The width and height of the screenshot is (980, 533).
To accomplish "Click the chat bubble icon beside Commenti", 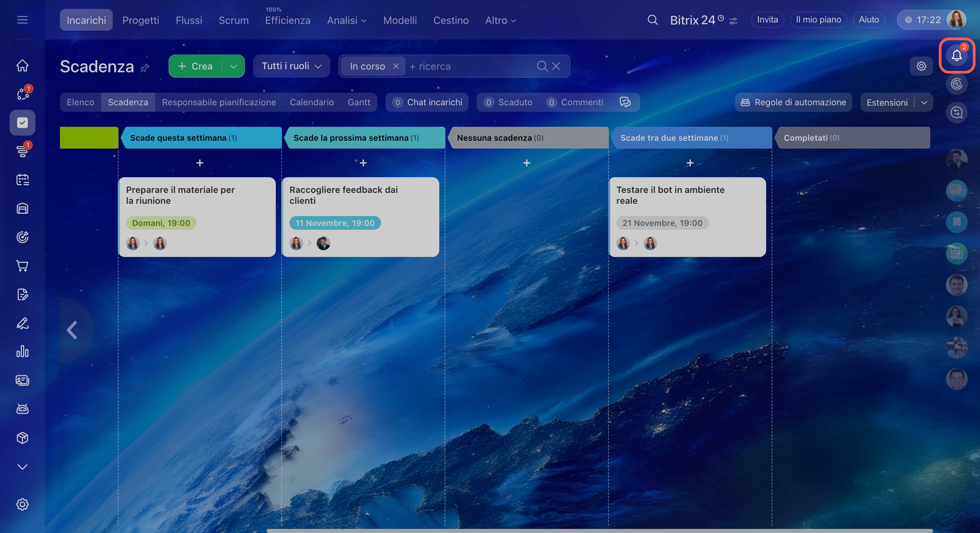I will click(x=625, y=102).
